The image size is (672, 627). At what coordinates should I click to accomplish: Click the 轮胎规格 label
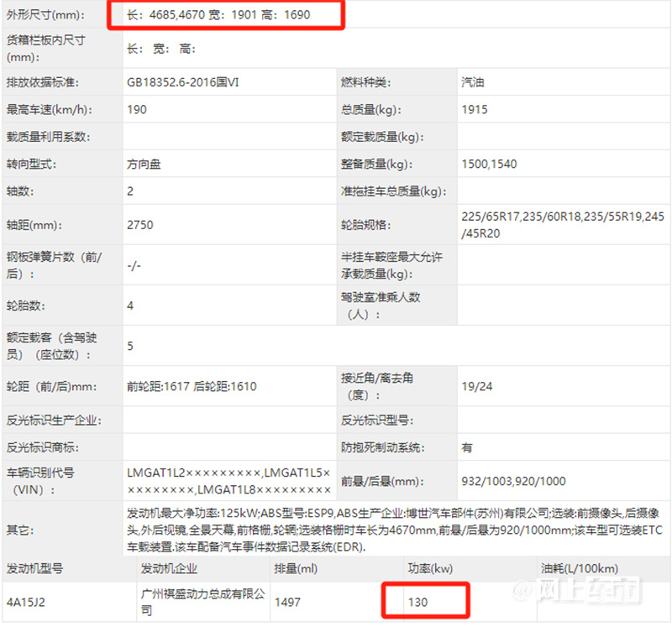click(x=365, y=225)
